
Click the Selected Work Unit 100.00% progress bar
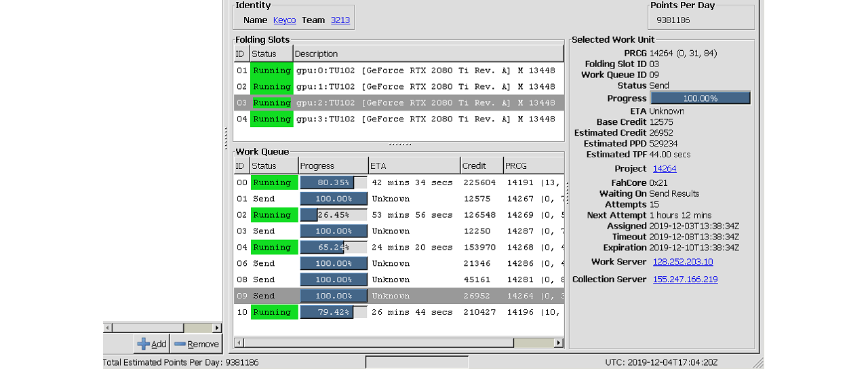(x=701, y=98)
